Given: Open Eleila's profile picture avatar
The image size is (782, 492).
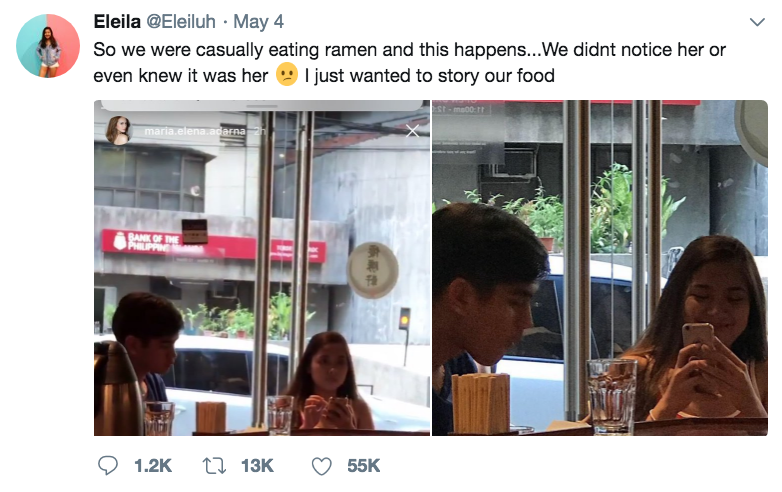Looking at the screenshot, I should [48, 46].
